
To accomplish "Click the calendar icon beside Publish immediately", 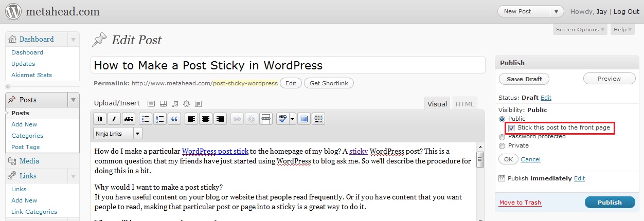I will point(502,178).
